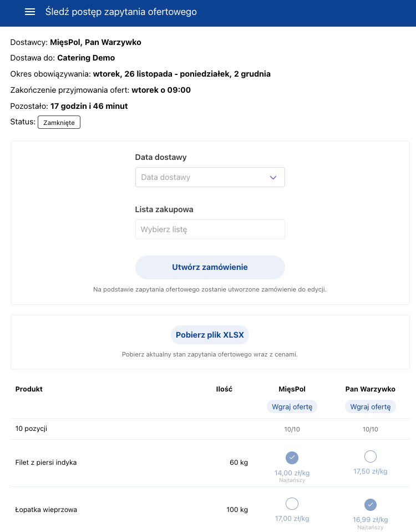The image size is (416, 532).
Task: Click checked Pan Warzywko radio for Łopatka wieprzowa
Action: [x=371, y=505]
